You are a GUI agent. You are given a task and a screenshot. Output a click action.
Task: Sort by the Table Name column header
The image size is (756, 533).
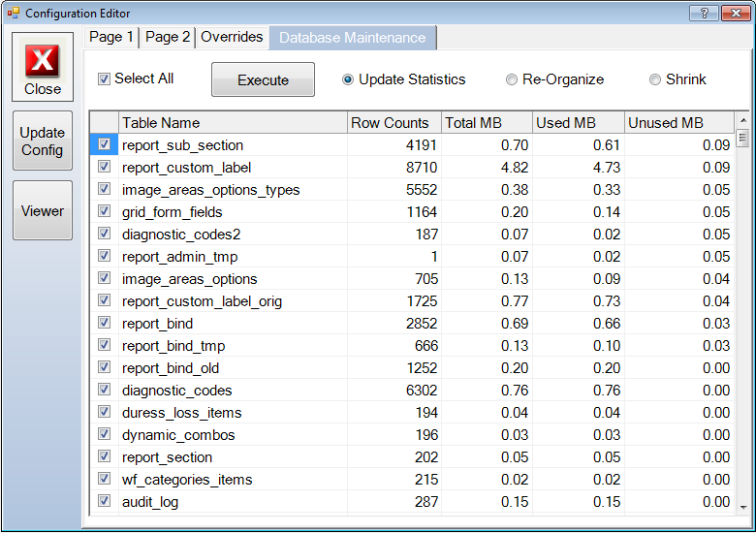[x=233, y=123]
